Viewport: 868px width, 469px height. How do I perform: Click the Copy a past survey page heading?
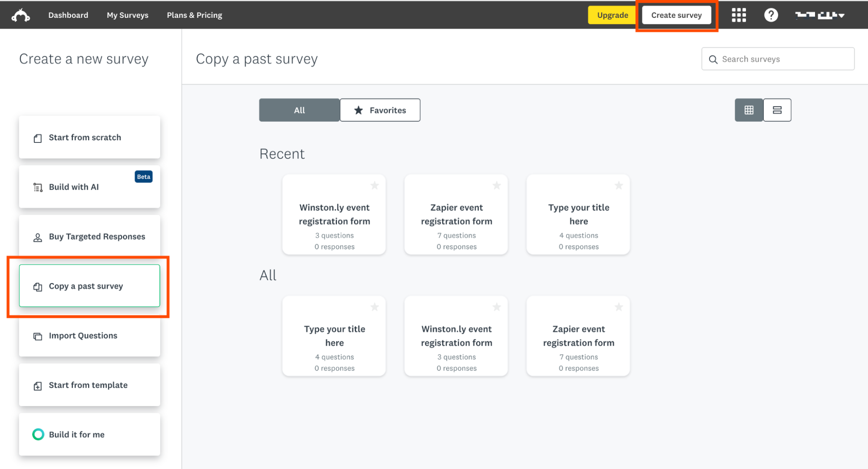tap(257, 59)
